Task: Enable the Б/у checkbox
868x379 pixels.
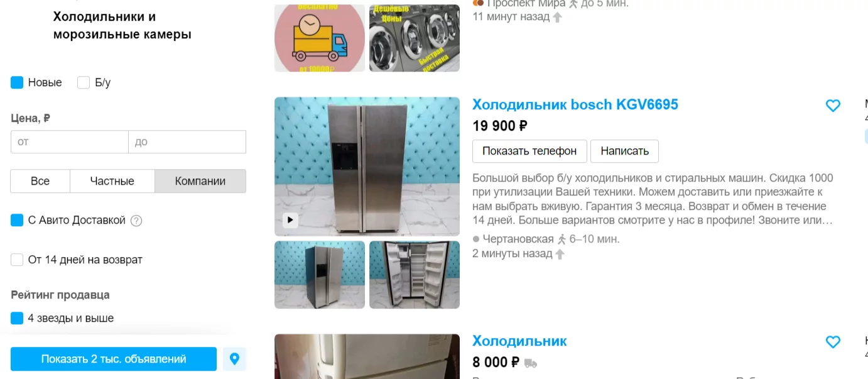Action: pyautogui.click(x=84, y=82)
